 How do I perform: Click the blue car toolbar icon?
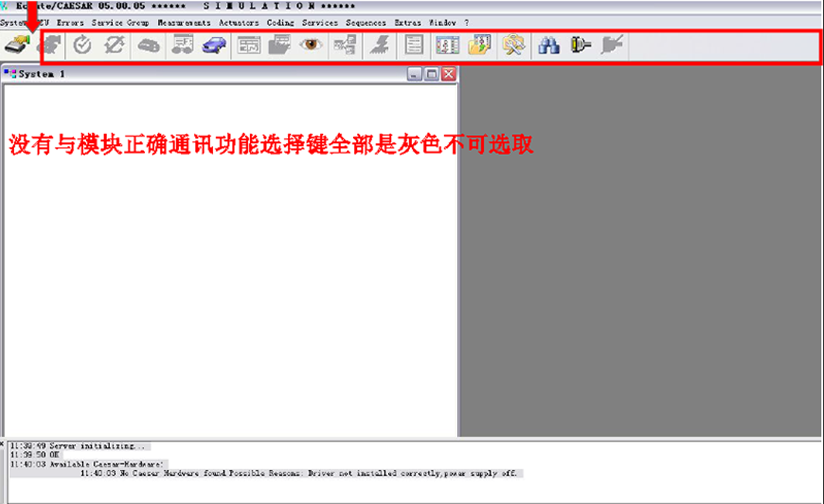pyautogui.click(x=215, y=45)
